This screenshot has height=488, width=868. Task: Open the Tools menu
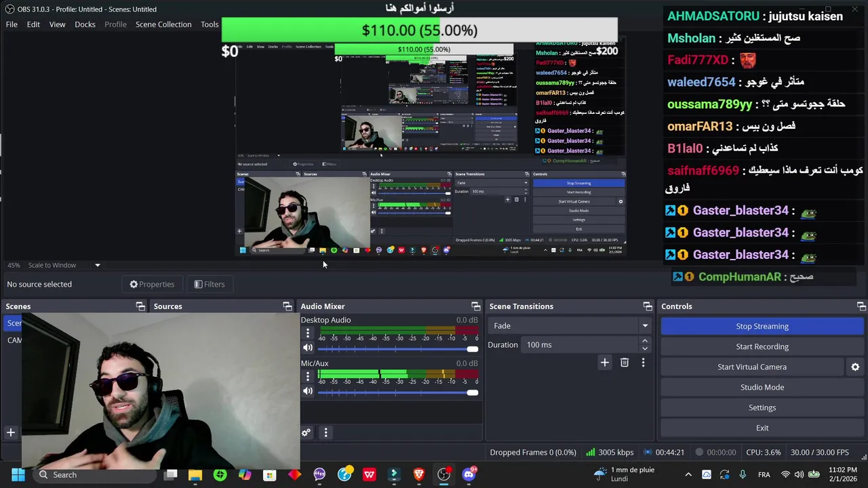210,24
